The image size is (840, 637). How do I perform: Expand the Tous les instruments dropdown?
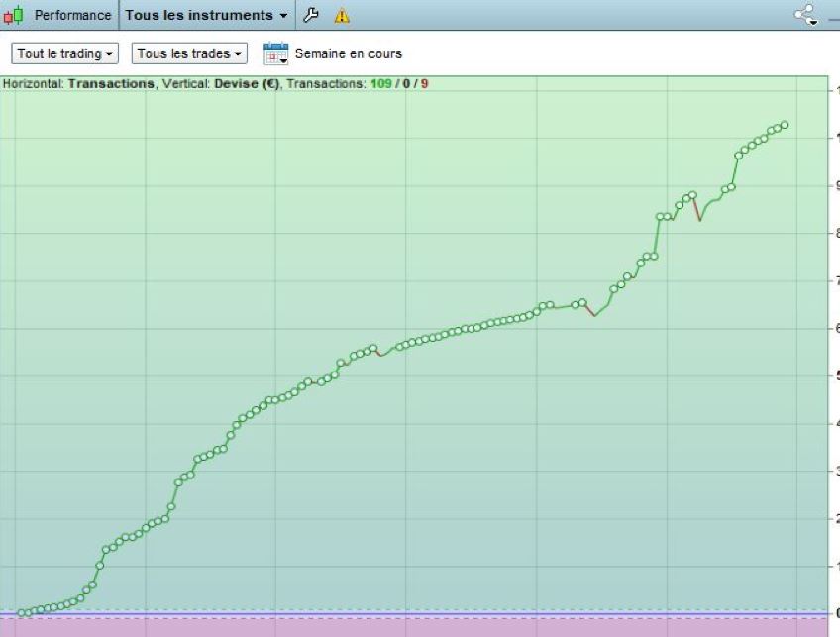[x=207, y=15]
